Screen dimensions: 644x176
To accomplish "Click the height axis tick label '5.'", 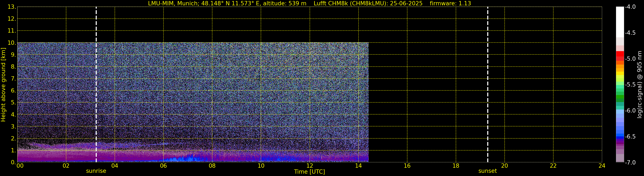I will 13,102.
